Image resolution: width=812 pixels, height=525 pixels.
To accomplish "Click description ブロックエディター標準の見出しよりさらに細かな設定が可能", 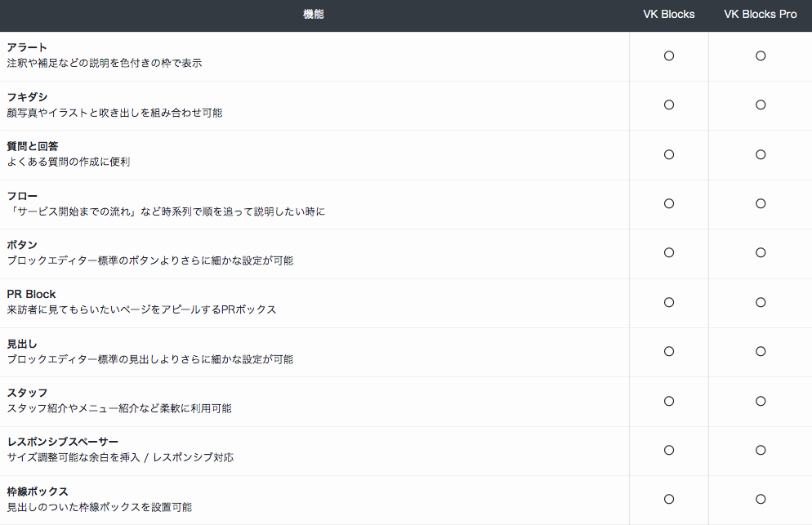I will (x=150, y=359).
